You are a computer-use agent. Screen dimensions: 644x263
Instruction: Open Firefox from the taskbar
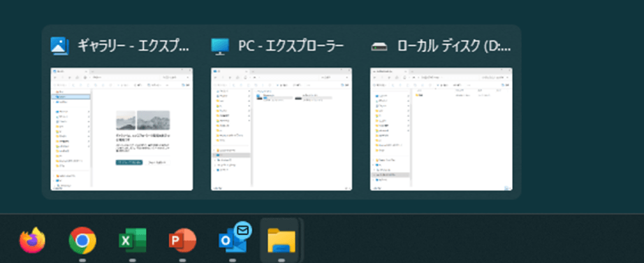(x=32, y=241)
